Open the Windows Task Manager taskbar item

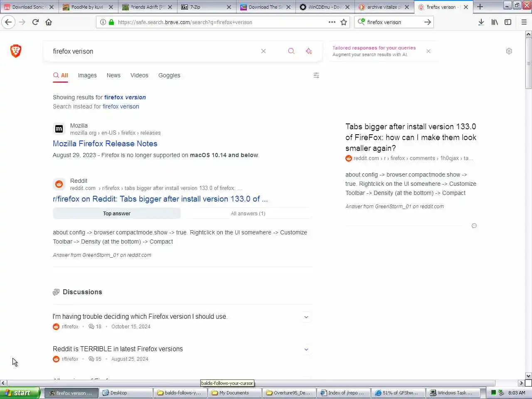[453, 393]
